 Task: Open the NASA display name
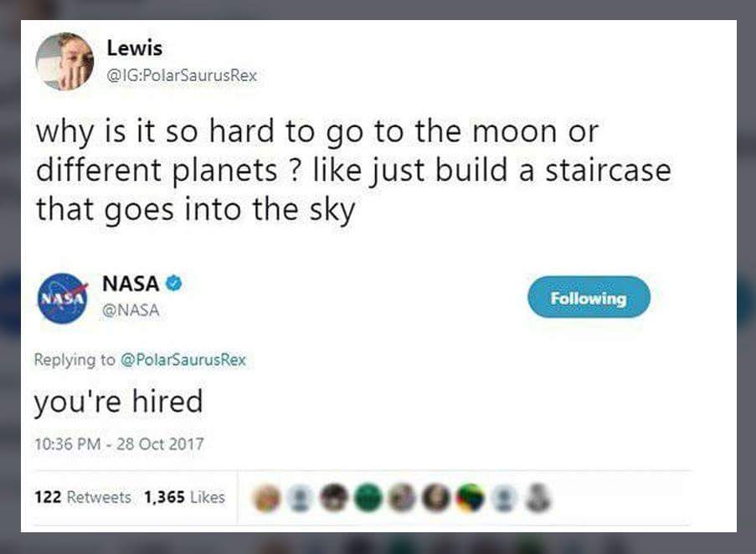131,284
